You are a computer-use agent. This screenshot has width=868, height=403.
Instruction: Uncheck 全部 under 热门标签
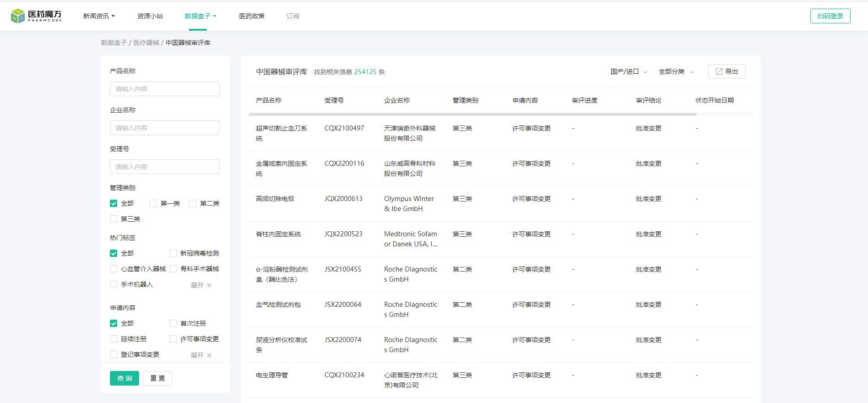pyautogui.click(x=114, y=253)
